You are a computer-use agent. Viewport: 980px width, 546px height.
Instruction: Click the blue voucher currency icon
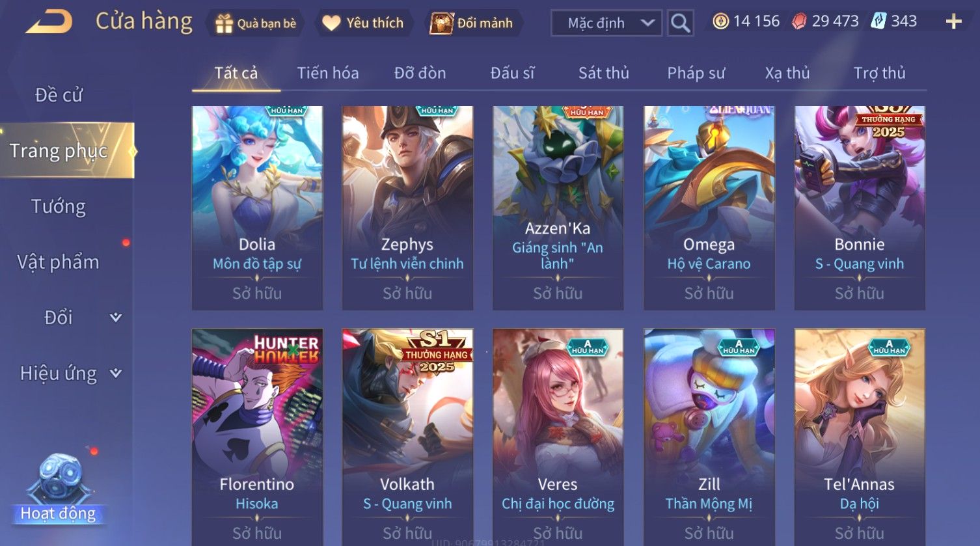878,21
